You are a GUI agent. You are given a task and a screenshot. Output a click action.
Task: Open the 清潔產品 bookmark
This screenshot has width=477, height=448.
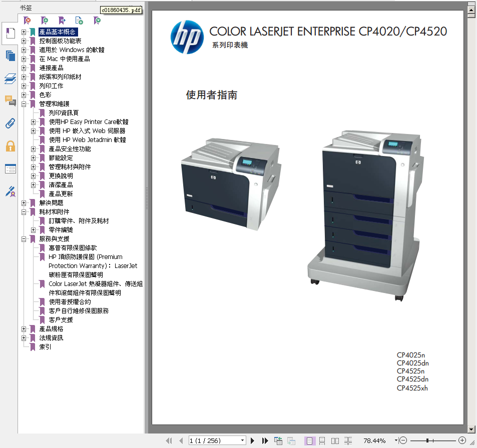[61, 185]
